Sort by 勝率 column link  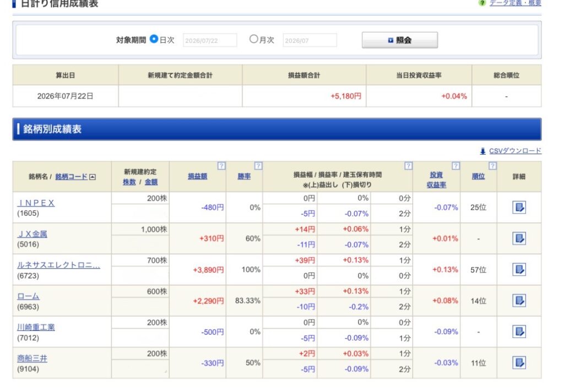point(244,176)
